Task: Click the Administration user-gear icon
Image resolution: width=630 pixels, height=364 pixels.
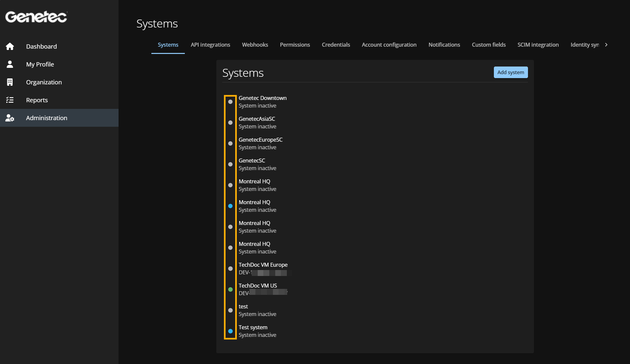Action: [10, 118]
